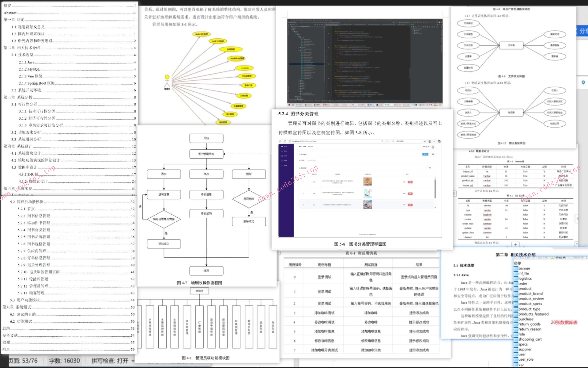
Task: Click the 字数 16030 word count
Action: [x=64, y=361]
